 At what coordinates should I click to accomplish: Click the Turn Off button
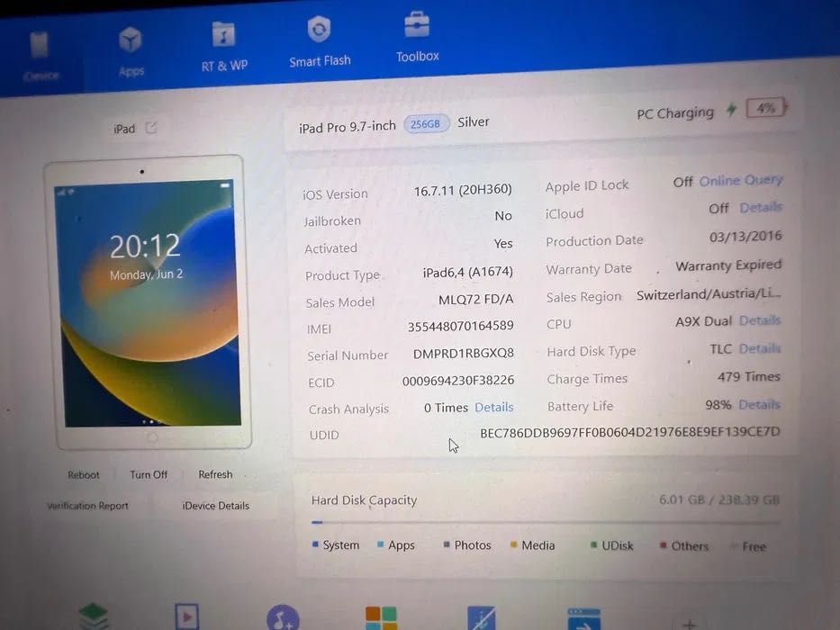[149, 474]
